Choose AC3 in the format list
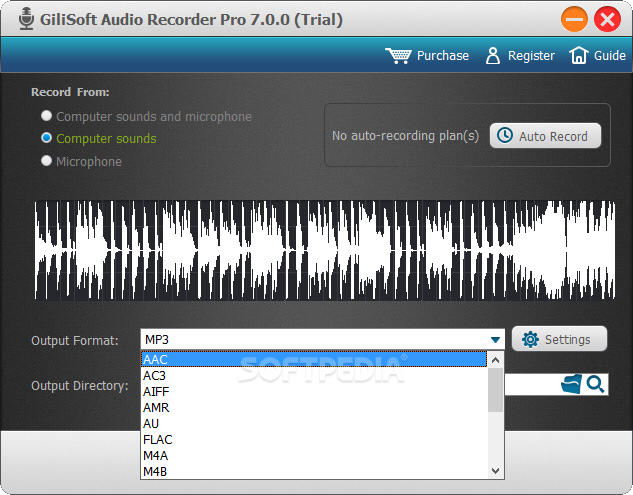The image size is (633, 495). (314, 375)
